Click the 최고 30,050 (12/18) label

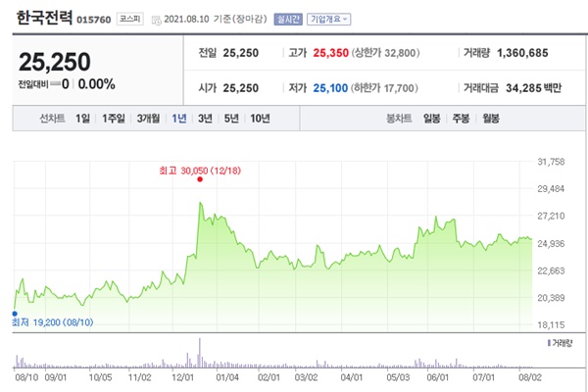tap(200, 171)
